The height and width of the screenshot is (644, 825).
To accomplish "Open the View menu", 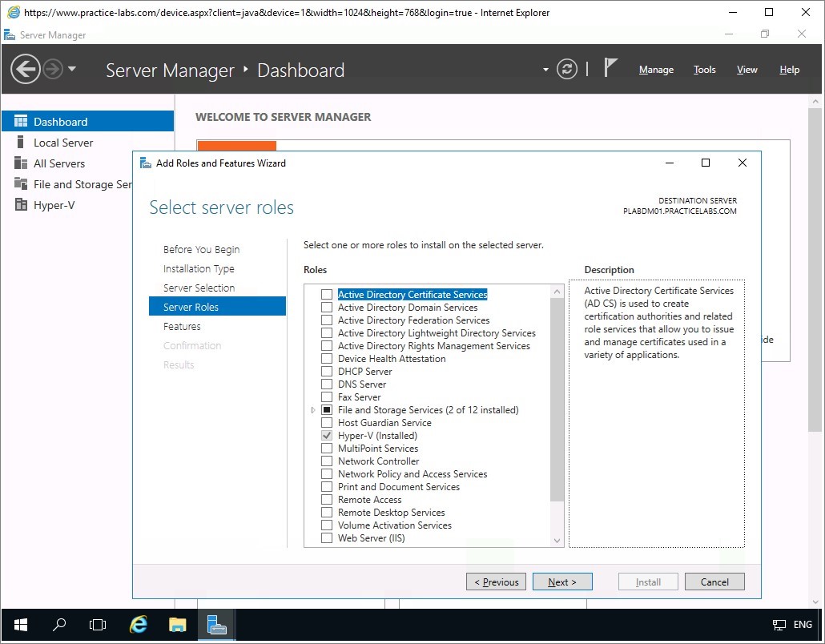I will (747, 70).
